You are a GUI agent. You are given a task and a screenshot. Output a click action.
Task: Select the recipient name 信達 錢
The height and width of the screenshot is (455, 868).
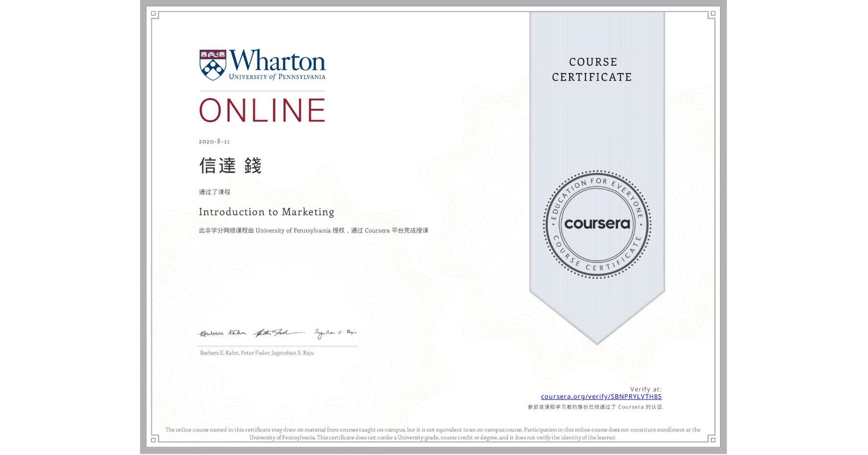(230, 166)
